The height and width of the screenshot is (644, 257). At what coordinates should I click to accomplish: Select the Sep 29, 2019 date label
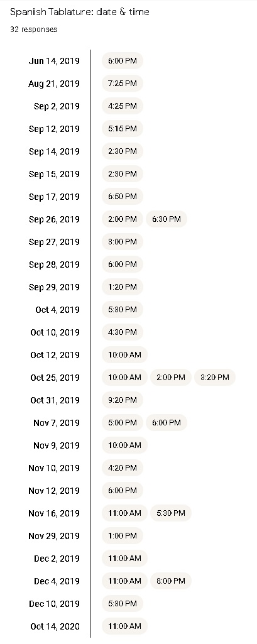[54, 287]
